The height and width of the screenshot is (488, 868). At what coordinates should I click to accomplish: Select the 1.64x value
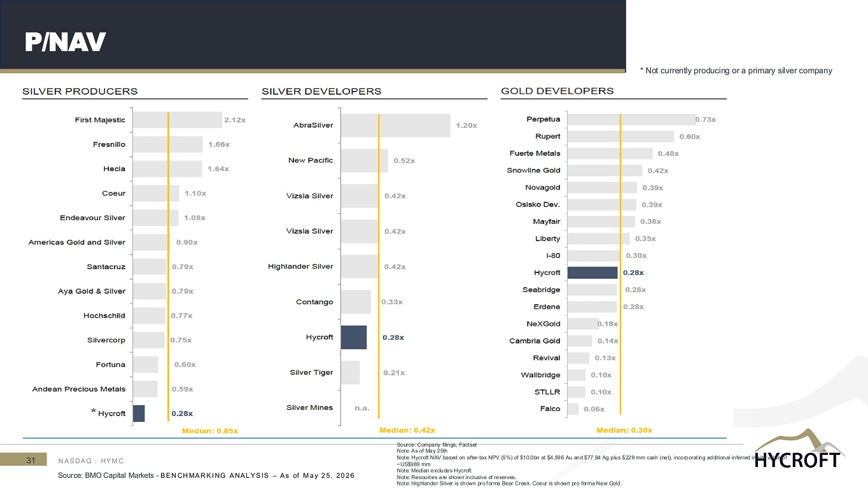pos(218,169)
